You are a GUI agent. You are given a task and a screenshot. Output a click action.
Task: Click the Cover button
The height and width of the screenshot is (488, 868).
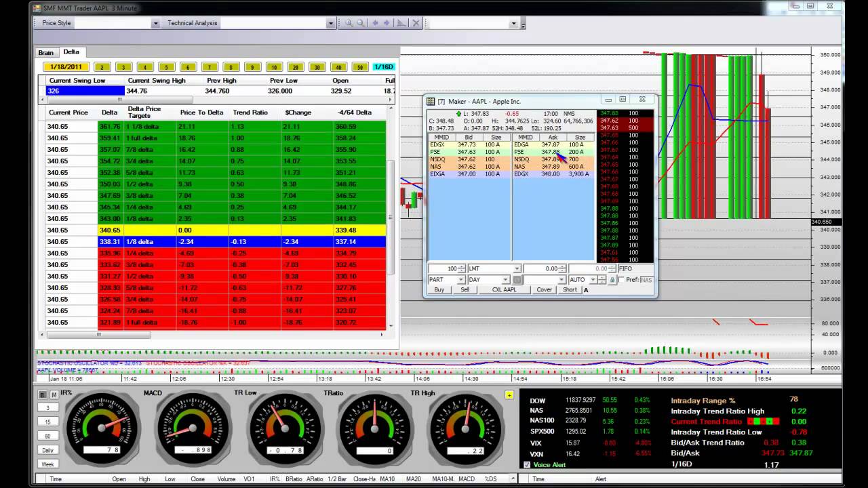pos(545,290)
